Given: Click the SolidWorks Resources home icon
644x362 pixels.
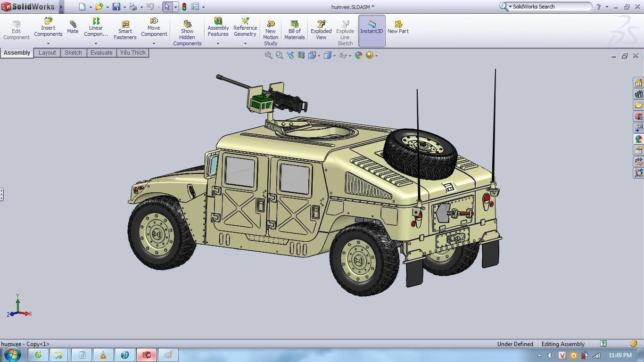Looking at the screenshot, I should (638, 82).
